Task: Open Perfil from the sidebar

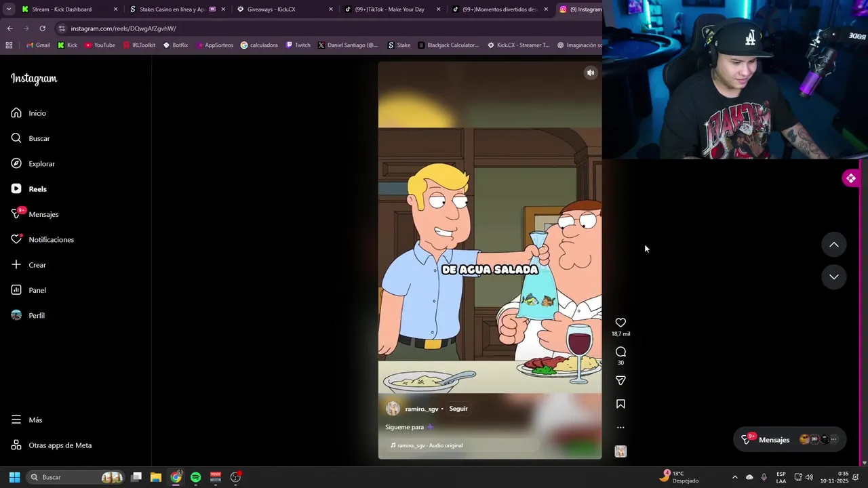Action: click(x=28, y=315)
